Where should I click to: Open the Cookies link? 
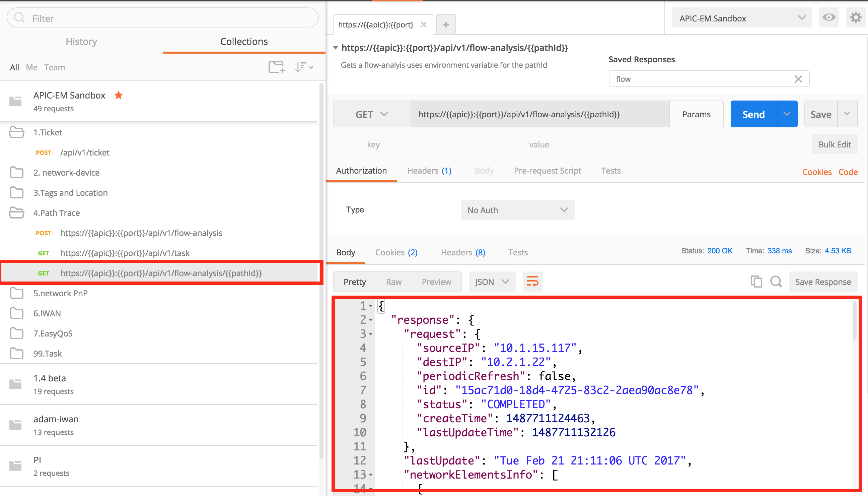pos(817,172)
